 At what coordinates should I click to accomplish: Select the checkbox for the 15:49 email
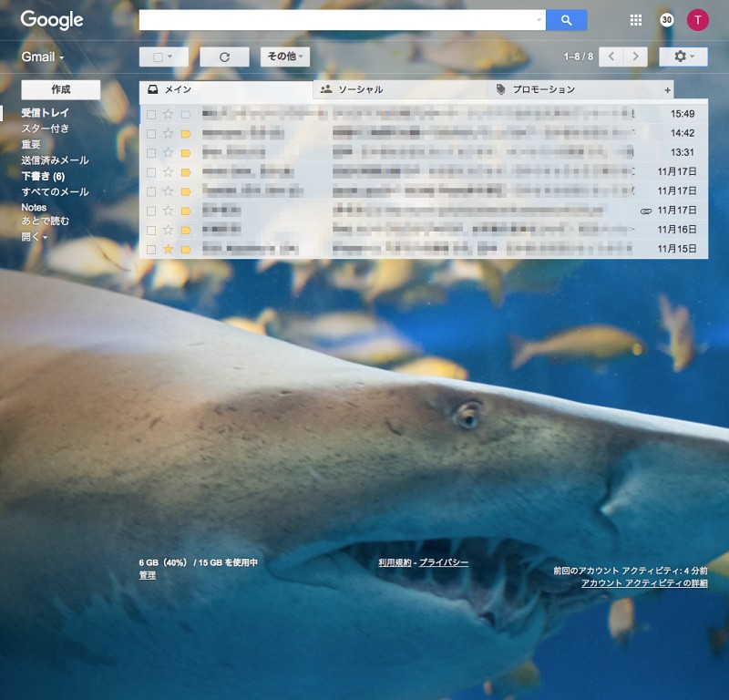151,115
